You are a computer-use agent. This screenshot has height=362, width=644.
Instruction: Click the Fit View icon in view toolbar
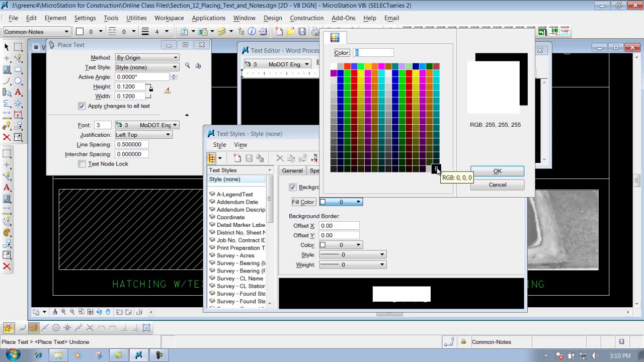tap(90, 312)
